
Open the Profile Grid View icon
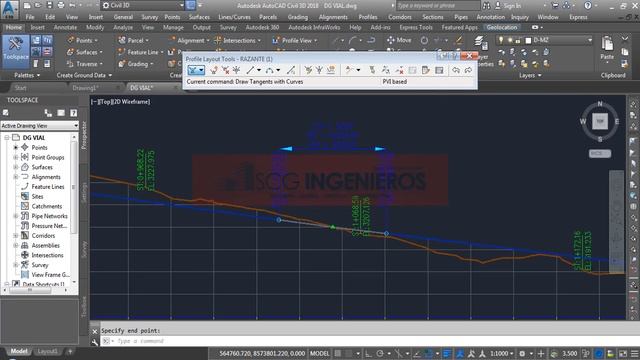439,70
